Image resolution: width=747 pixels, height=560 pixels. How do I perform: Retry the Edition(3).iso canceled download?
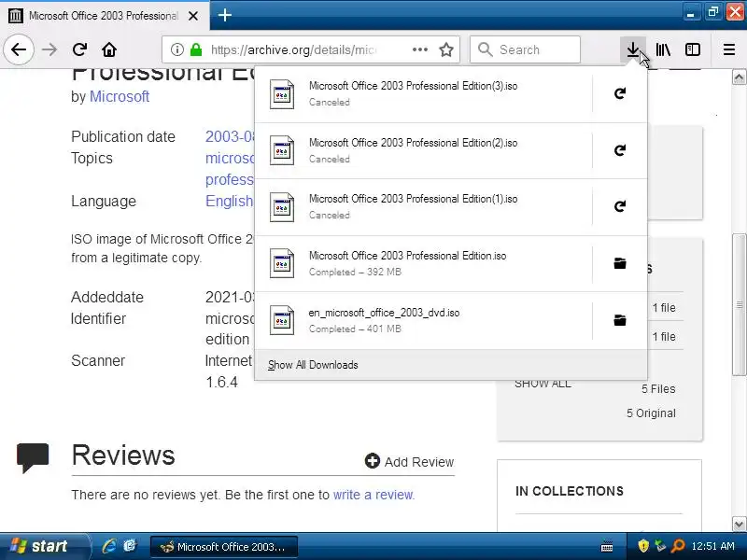pyautogui.click(x=619, y=93)
